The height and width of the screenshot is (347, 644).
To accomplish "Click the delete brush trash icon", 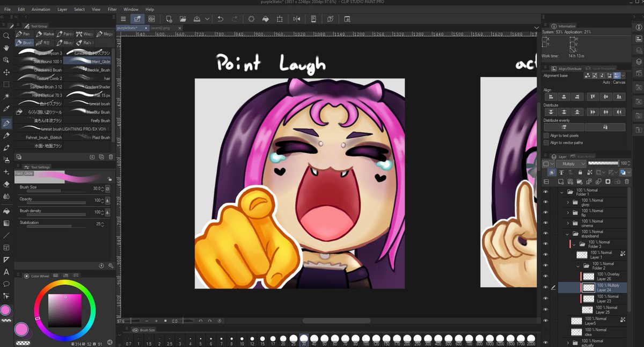I will coord(111,156).
